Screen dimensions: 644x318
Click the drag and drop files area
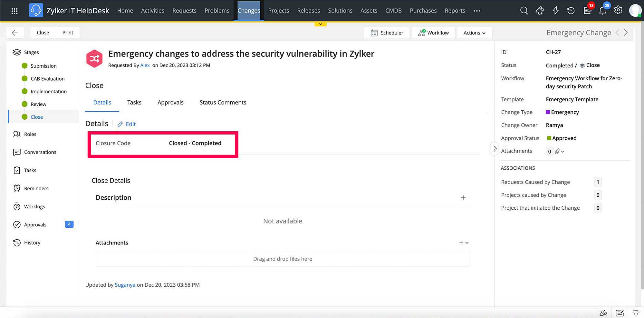coord(283,259)
